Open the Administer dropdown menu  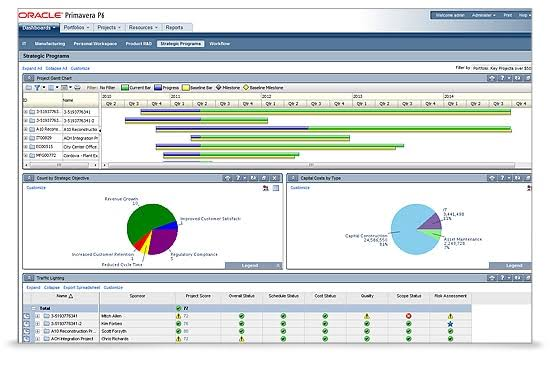click(483, 15)
